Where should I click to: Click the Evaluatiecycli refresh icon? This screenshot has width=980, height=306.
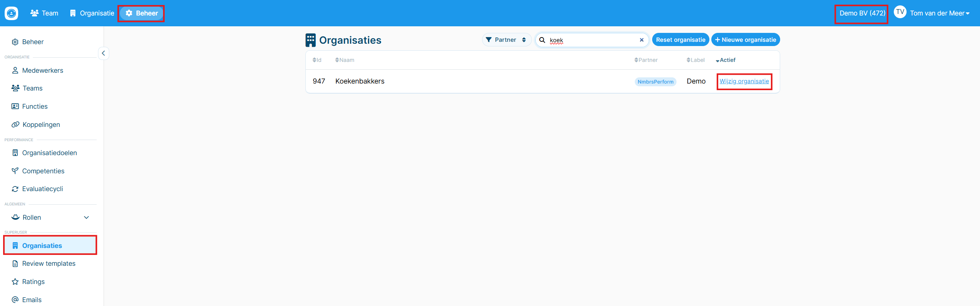15,189
